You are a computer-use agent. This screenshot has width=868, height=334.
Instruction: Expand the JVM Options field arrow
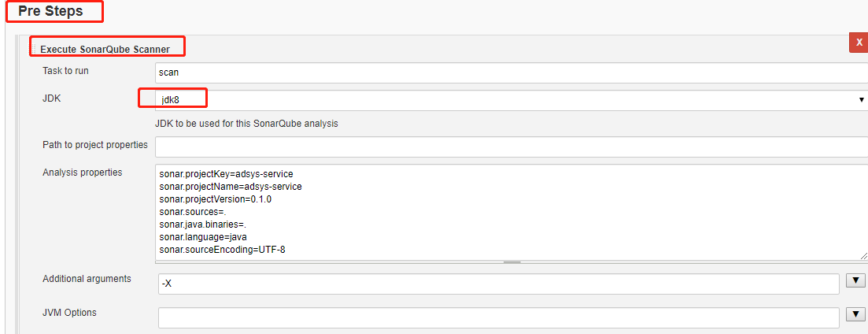(855, 314)
